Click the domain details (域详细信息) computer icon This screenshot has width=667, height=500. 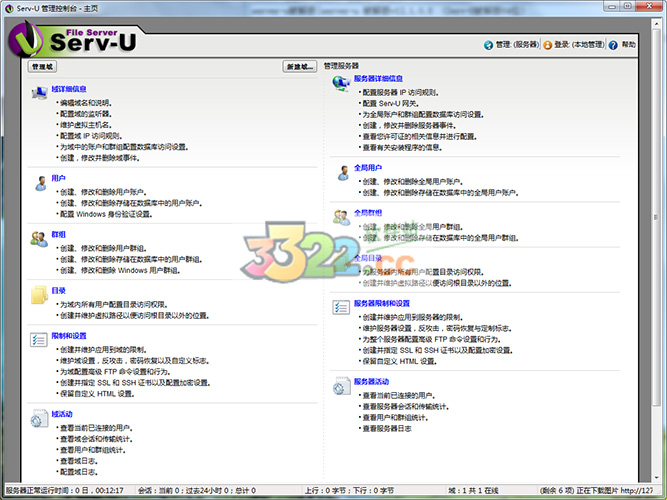click(39, 94)
